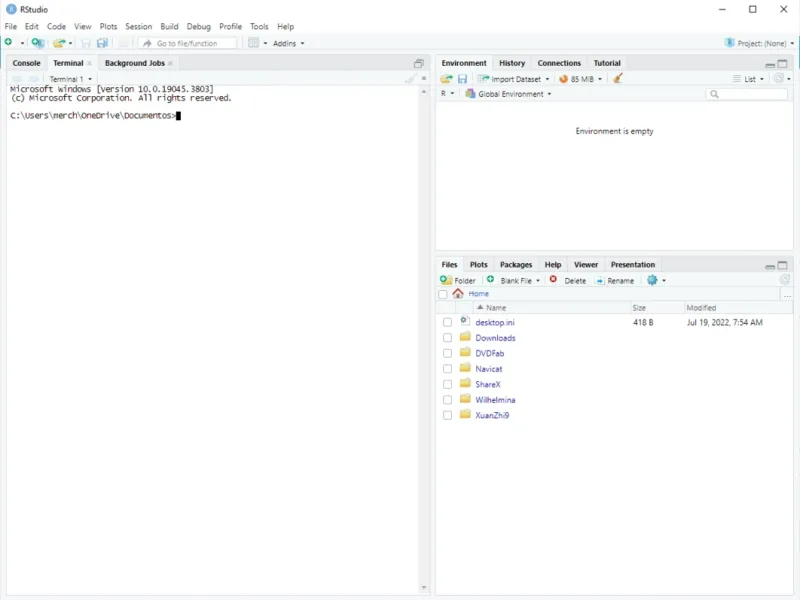Screen dimensions: 800x600
Task: Close the terminal with the small x icon
Action: [423, 79]
